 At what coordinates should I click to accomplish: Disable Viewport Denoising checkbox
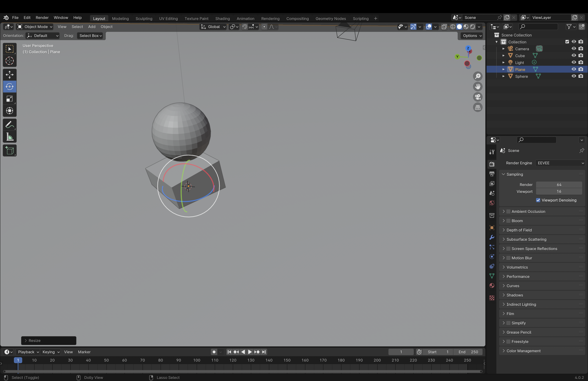(x=538, y=200)
